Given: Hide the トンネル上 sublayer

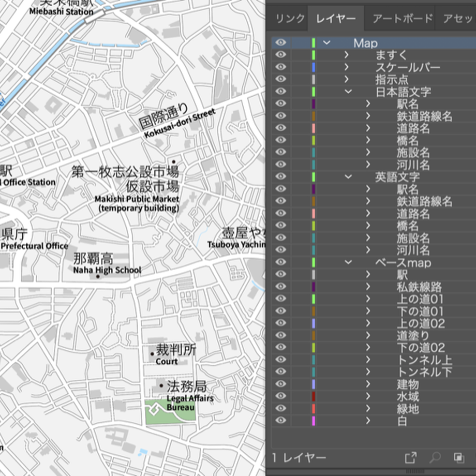Looking at the screenshot, I should point(281,360).
